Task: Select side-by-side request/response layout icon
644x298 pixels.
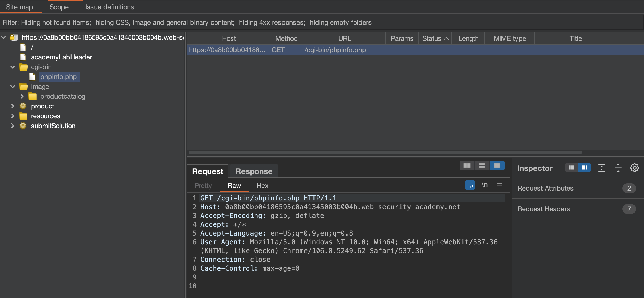Action: click(x=467, y=166)
